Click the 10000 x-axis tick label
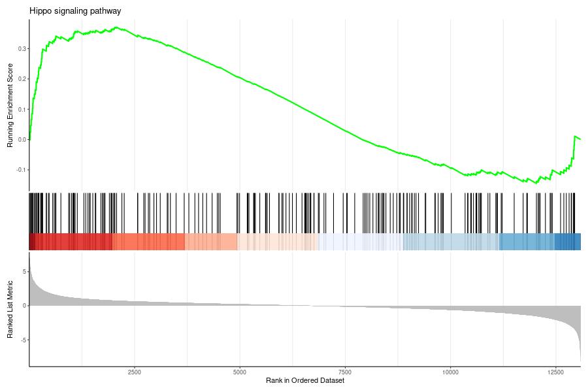This screenshot has width=588, height=392. (x=450, y=372)
